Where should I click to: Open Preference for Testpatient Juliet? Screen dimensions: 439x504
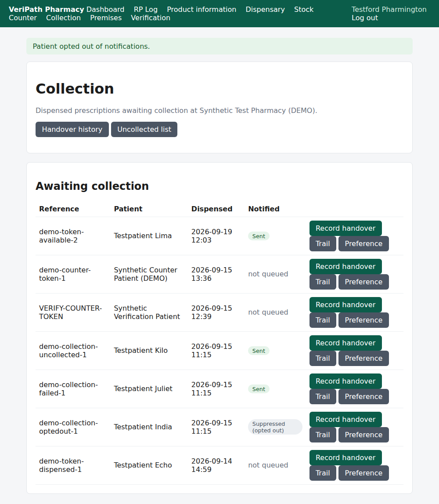[x=363, y=397]
